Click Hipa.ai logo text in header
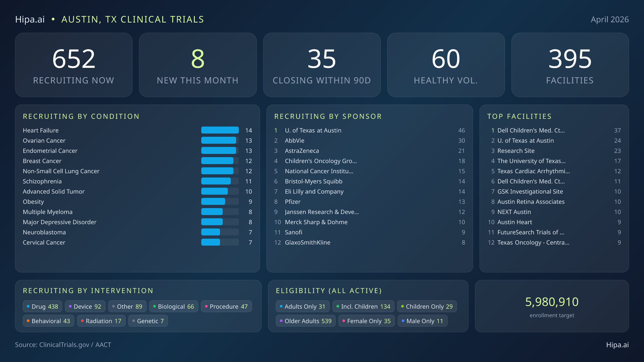Viewport: 644px width, 362px height. pyautogui.click(x=30, y=19)
